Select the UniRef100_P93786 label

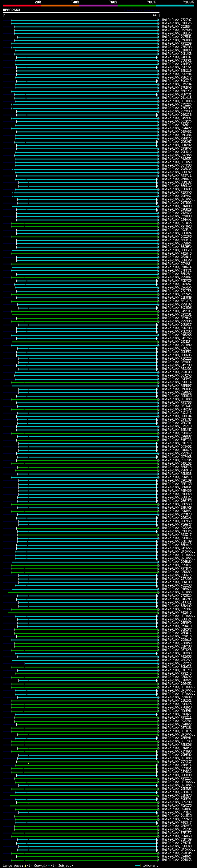click(x=176, y=402)
